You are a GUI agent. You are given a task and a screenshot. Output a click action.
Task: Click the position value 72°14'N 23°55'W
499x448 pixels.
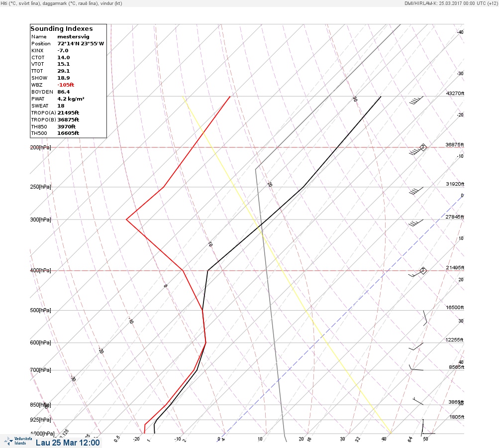[81, 44]
